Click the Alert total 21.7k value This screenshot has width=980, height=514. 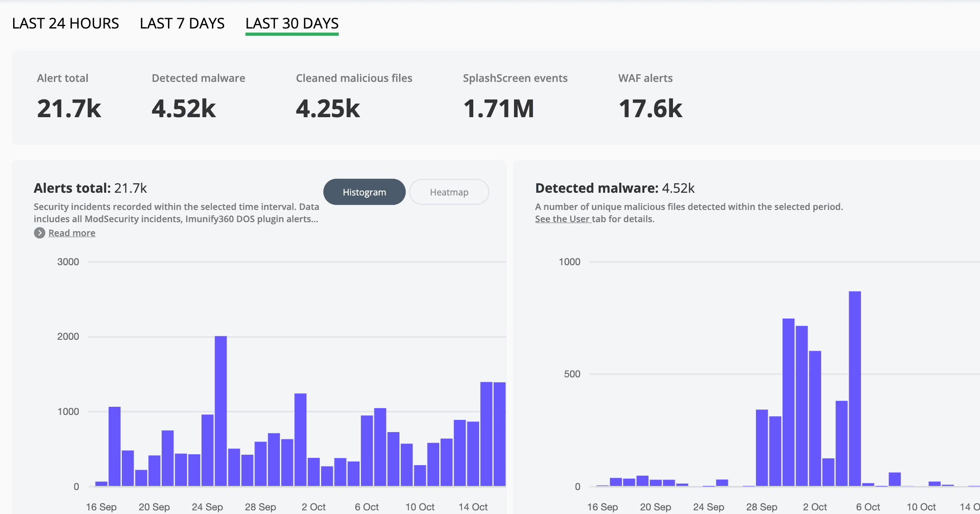click(x=69, y=109)
